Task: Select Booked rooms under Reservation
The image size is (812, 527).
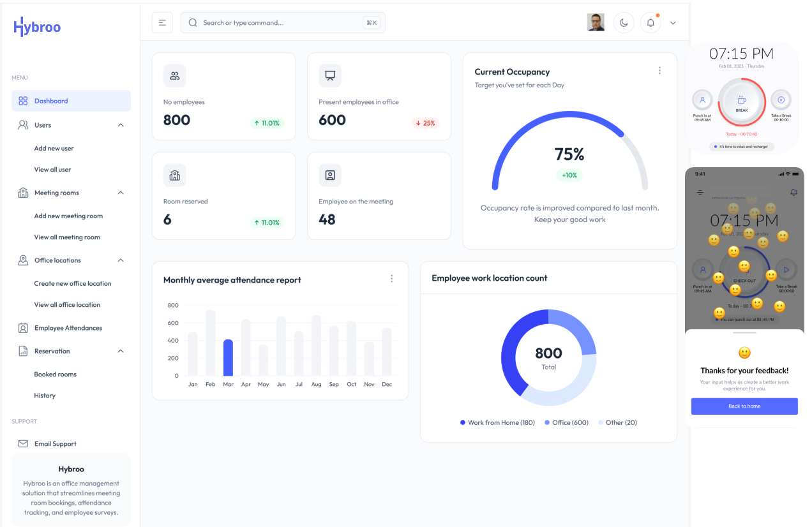Action: (55, 375)
